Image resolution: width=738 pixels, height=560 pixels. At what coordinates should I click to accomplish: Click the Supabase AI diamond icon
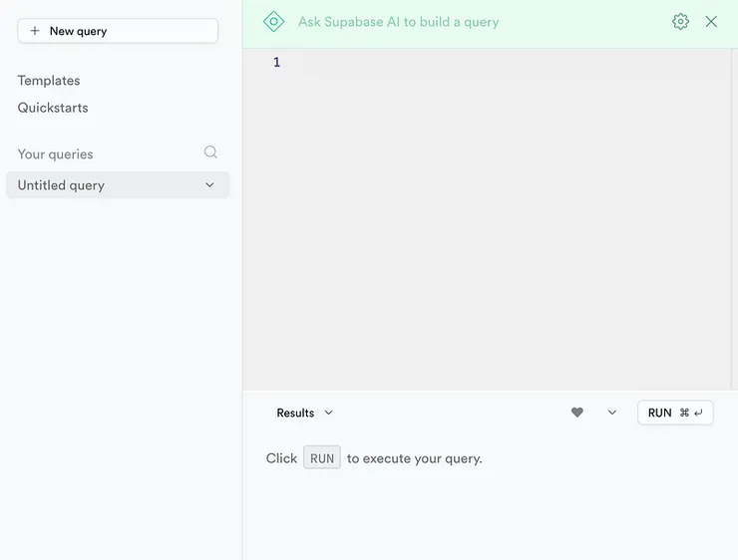[273, 21]
